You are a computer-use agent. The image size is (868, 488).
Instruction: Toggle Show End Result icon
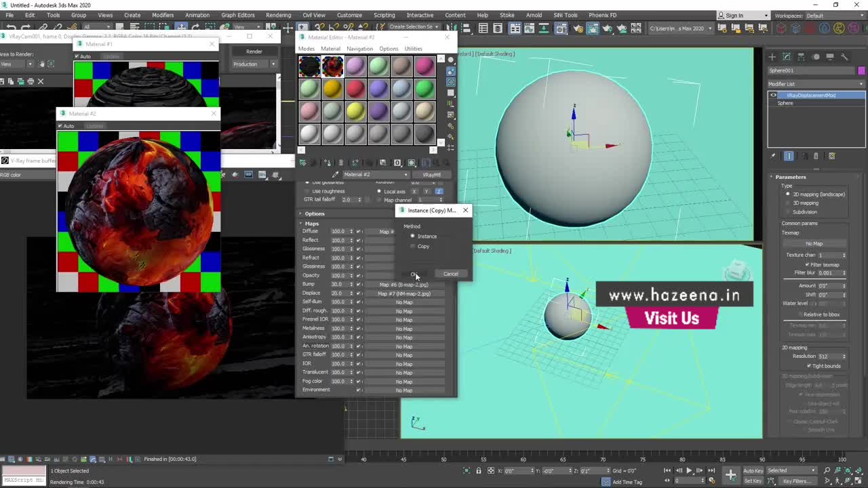[789, 156]
